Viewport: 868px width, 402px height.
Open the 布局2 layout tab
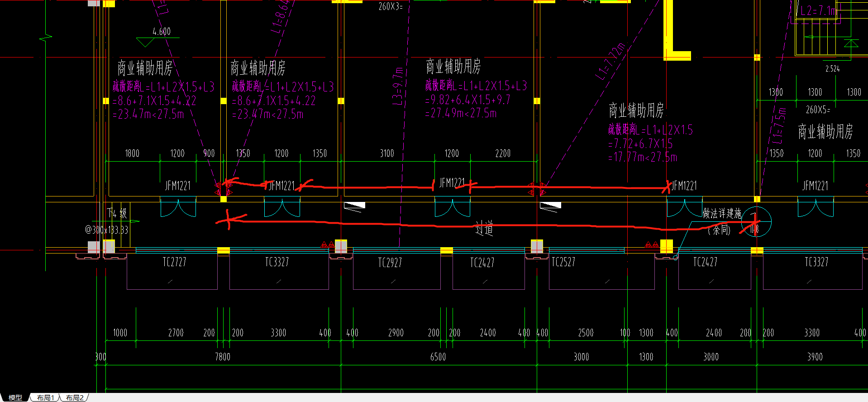[75, 397]
